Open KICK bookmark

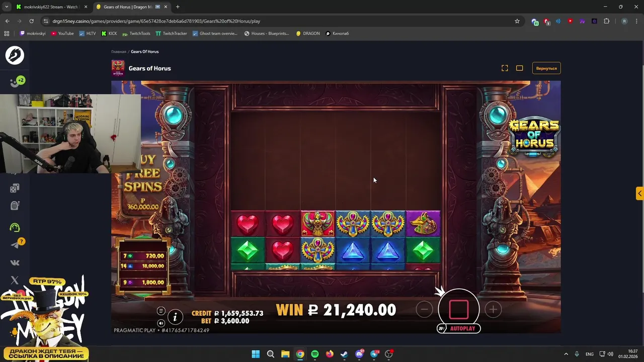(x=109, y=33)
